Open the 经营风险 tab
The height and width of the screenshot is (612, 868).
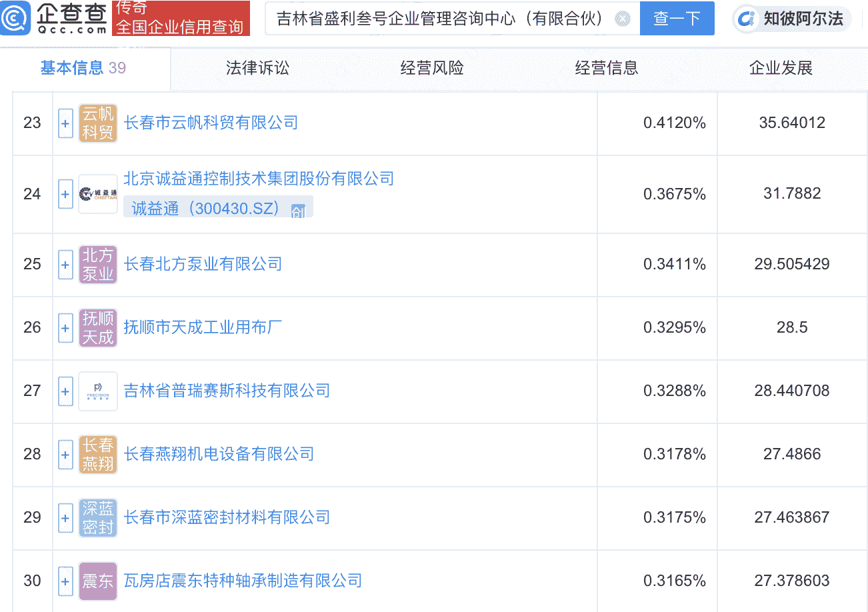pyautogui.click(x=432, y=68)
